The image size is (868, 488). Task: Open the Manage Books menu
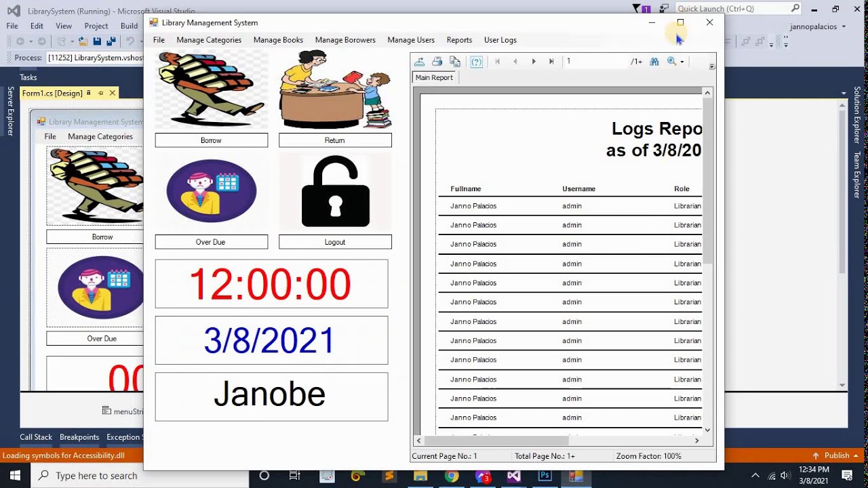[278, 40]
